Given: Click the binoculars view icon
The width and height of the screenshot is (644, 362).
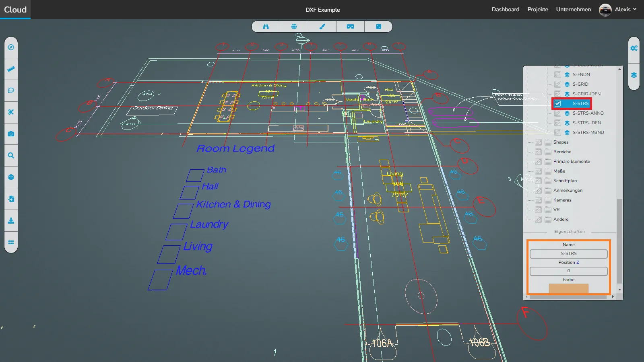Looking at the screenshot, I should click(266, 27).
